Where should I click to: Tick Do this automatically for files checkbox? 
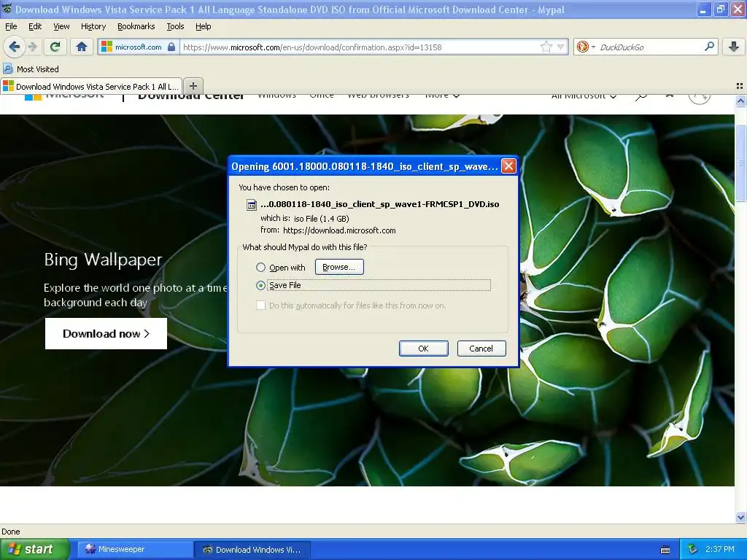tap(260, 306)
